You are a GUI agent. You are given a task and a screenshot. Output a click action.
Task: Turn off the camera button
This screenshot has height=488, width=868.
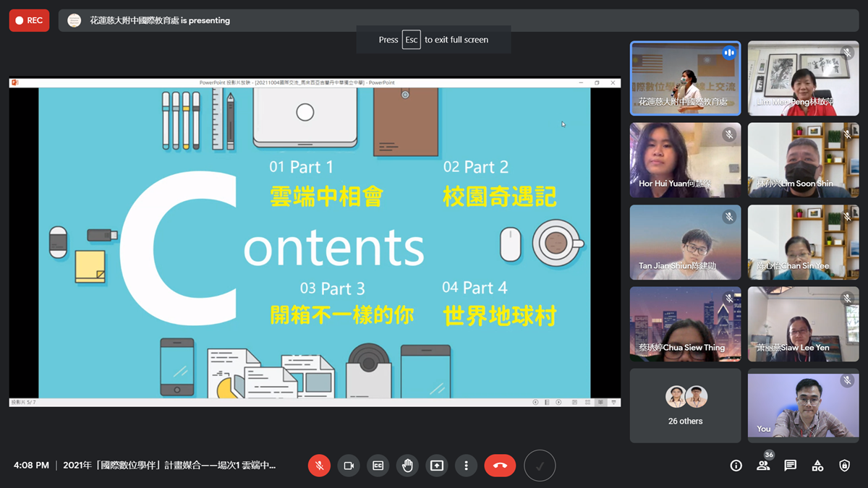(349, 466)
